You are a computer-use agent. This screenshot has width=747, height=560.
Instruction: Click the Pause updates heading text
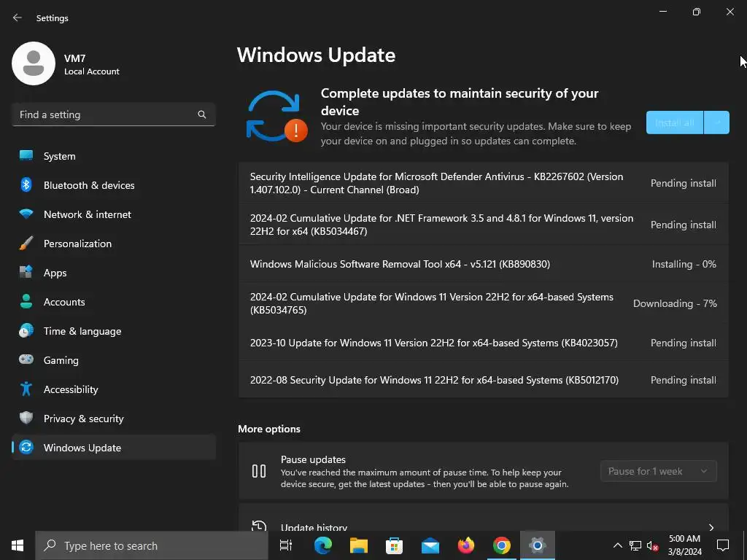[x=313, y=459]
